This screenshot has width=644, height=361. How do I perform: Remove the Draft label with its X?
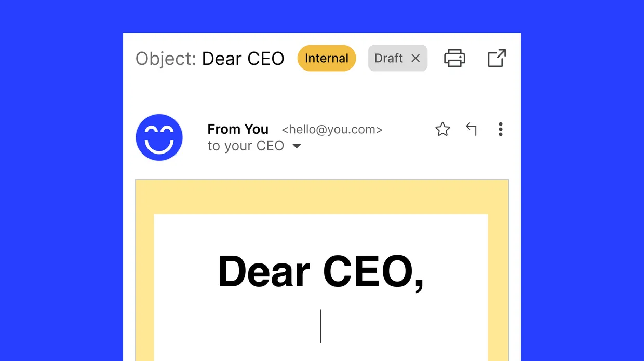(x=415, y=58)
